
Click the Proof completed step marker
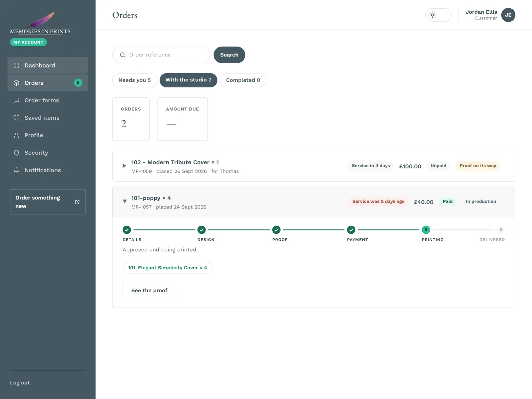point(276,230)
